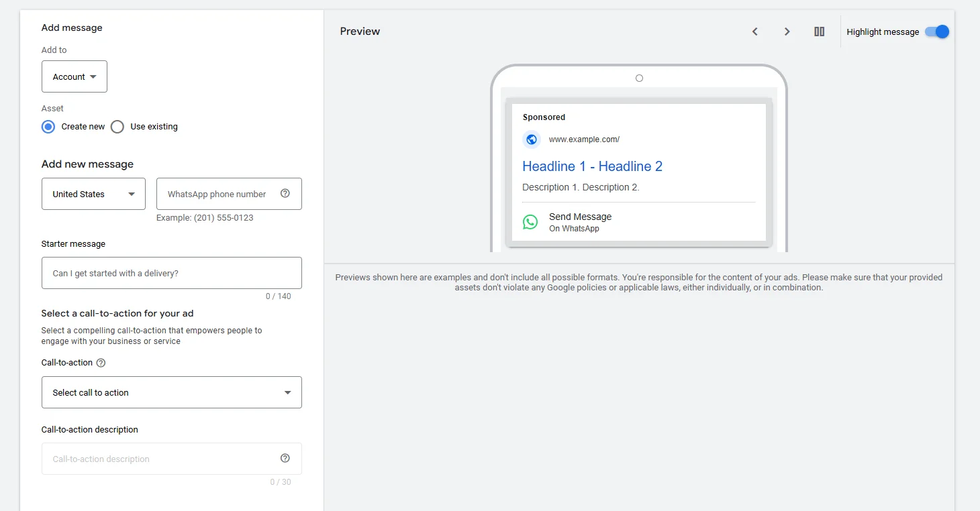Focus the WhatsApp phone number field

coord(222,194)
